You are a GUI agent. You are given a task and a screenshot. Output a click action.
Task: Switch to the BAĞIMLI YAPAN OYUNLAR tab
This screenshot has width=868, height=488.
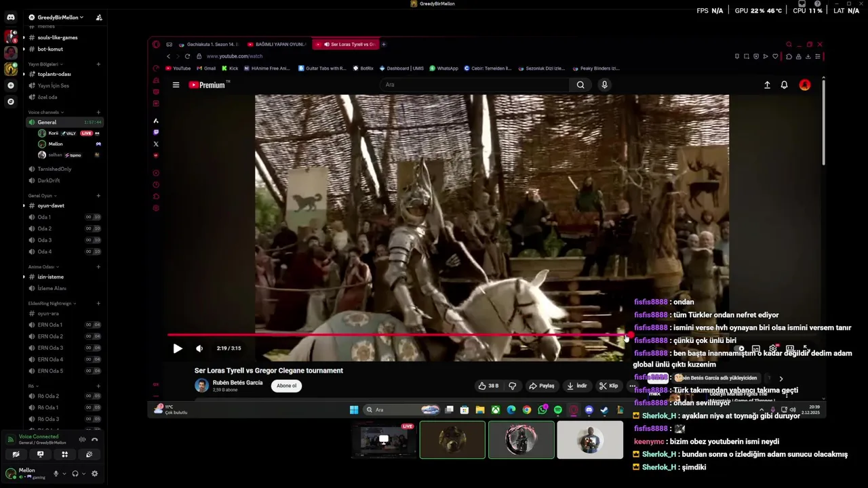(x=277, y=44)
